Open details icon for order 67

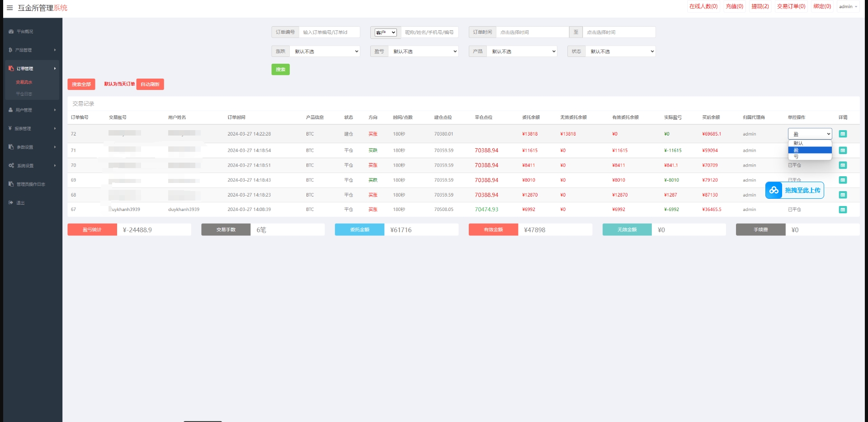coord(843,210)
